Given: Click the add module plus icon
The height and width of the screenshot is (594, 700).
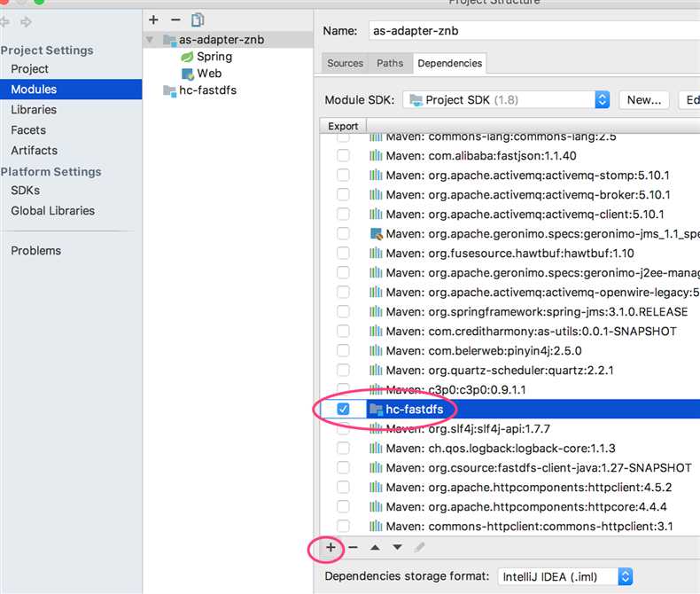Looking at the screenshot, I should pyautogui.click(x=153, y=20).
